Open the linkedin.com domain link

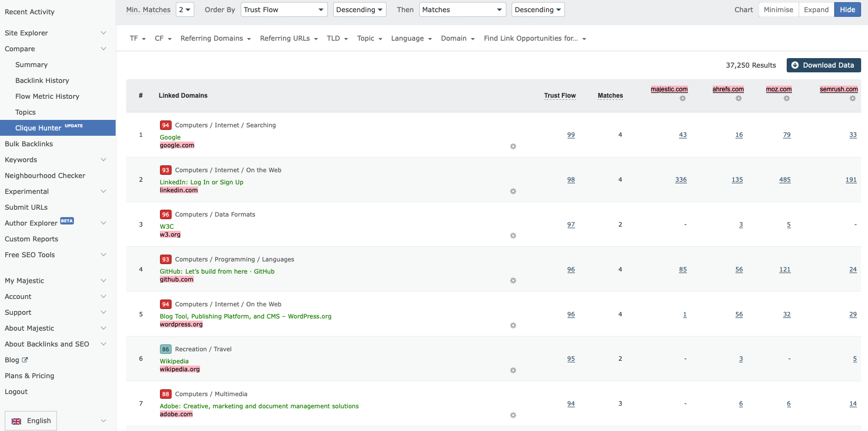[x=179, y=190]
